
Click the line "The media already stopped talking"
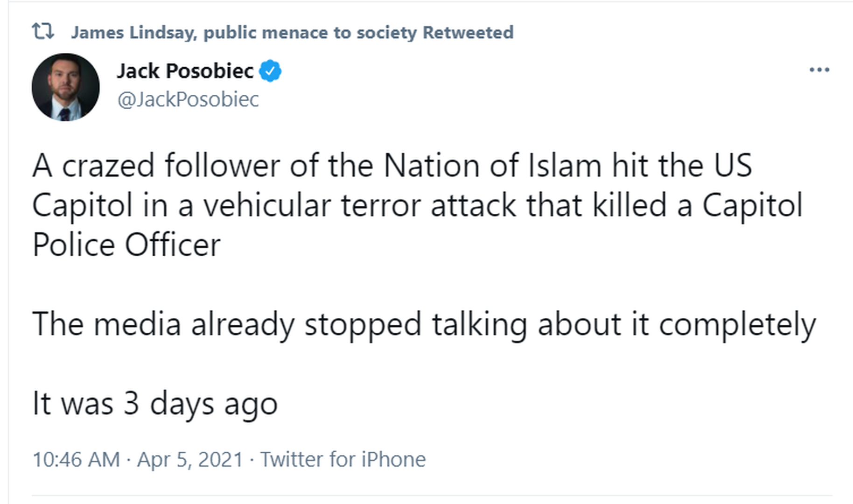[x=424, y=324]
